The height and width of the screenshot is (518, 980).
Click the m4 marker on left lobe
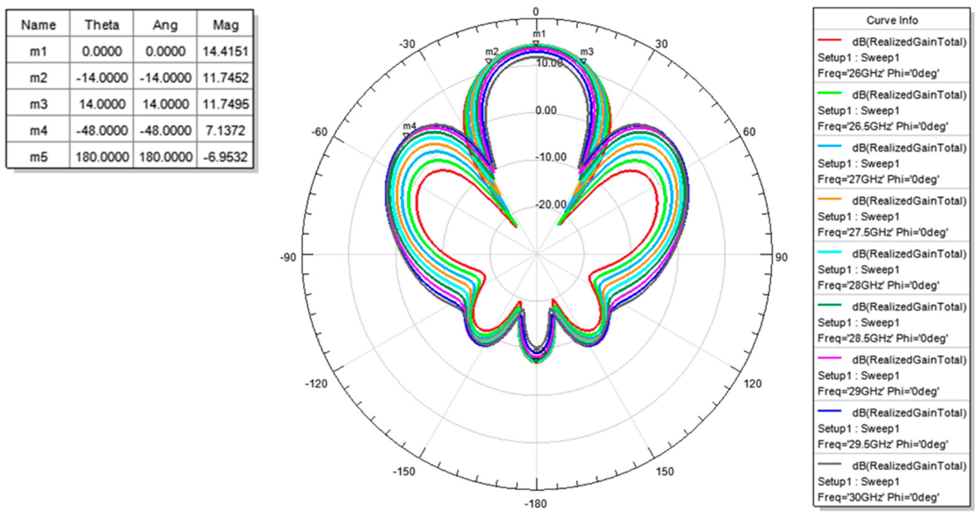(x=406, y=135)
